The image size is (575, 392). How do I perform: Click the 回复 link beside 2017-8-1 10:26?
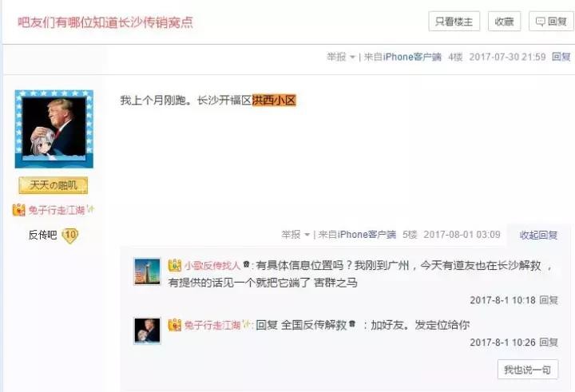[x=549, y=343]
